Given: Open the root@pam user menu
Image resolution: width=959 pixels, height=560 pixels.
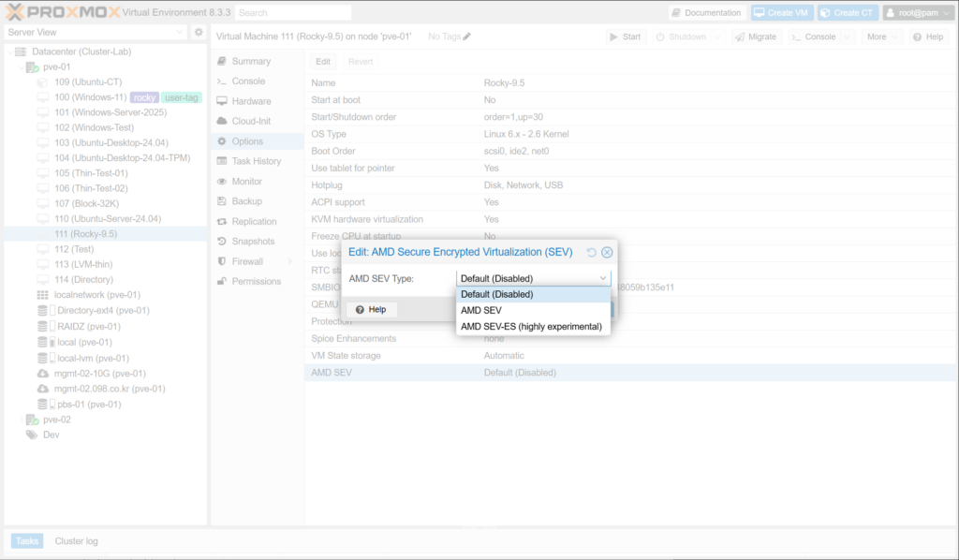Looking at the screenshot, I should (x=917, y=13).
